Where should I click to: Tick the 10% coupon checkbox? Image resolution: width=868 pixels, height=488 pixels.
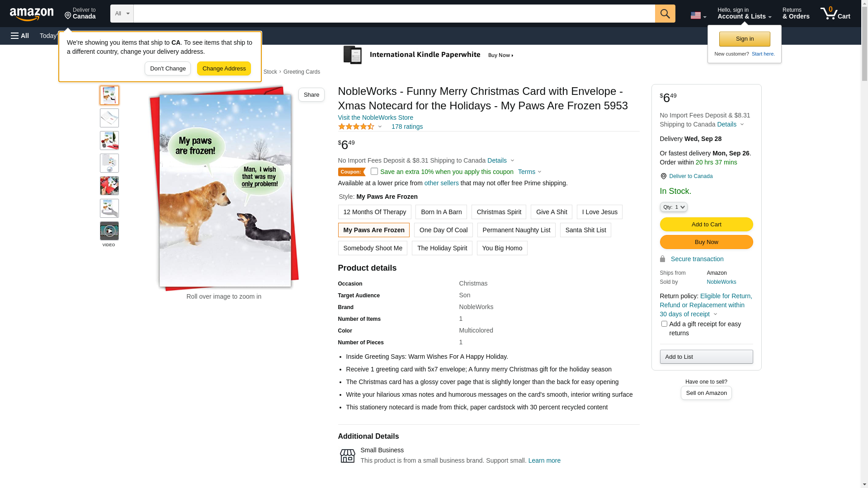[374, 172]
